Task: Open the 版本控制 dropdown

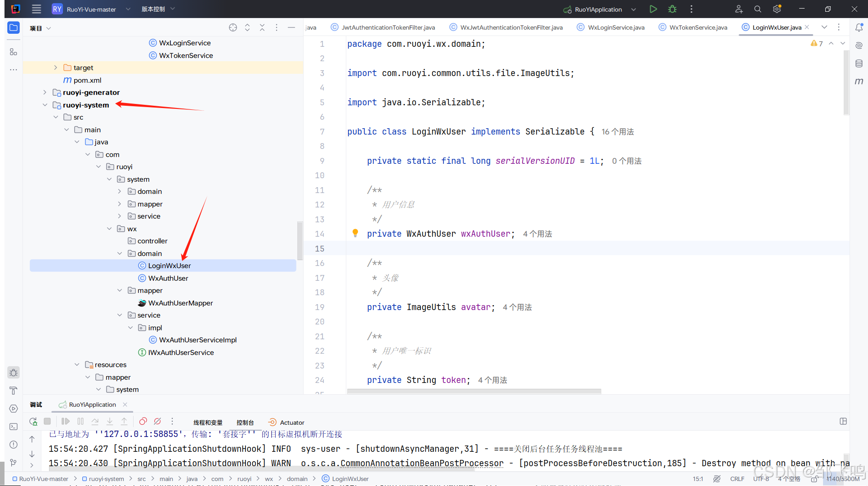Action: tap(158, 9)
